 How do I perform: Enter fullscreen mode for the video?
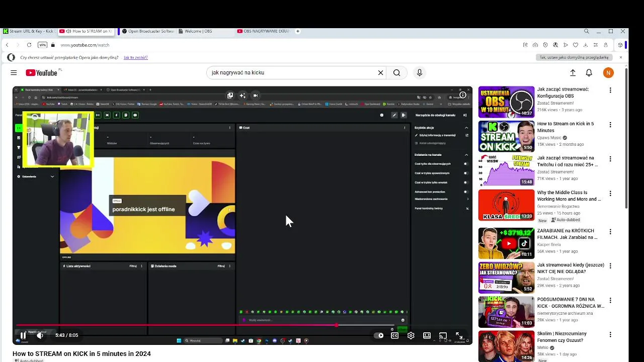click(x=459, y=335)
